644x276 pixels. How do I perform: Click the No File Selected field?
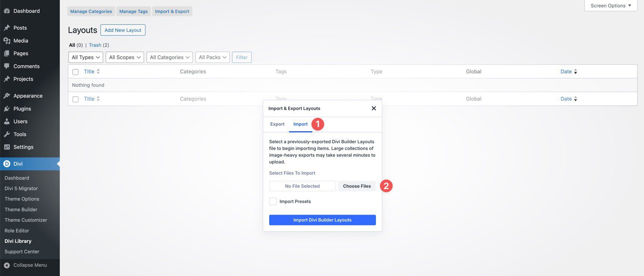point(302,186)
